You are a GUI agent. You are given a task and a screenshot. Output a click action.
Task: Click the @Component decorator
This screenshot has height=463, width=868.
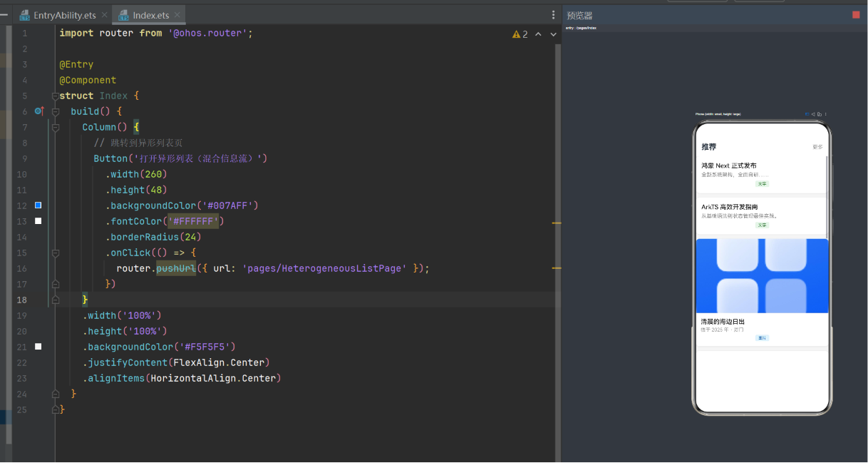[x=88, y=80]
